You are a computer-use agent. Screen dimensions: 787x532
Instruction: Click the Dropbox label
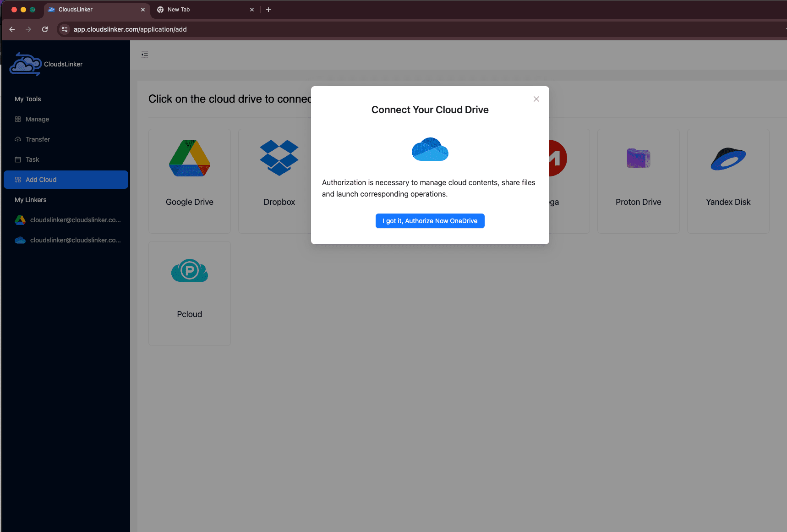(x=279, y=202)
